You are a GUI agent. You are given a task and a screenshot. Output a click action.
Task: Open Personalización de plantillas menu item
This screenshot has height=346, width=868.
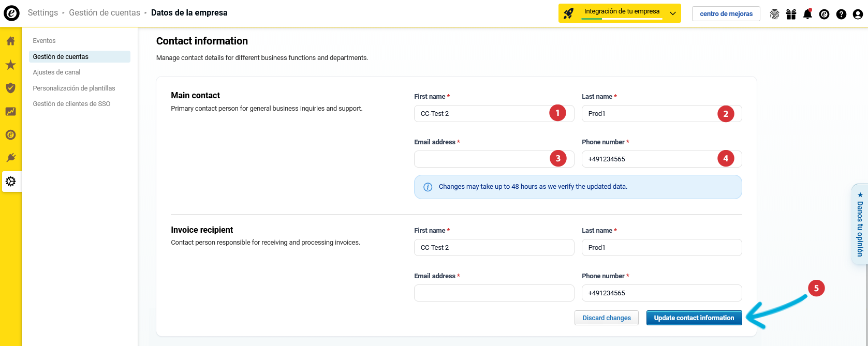(x=74, y=88)
